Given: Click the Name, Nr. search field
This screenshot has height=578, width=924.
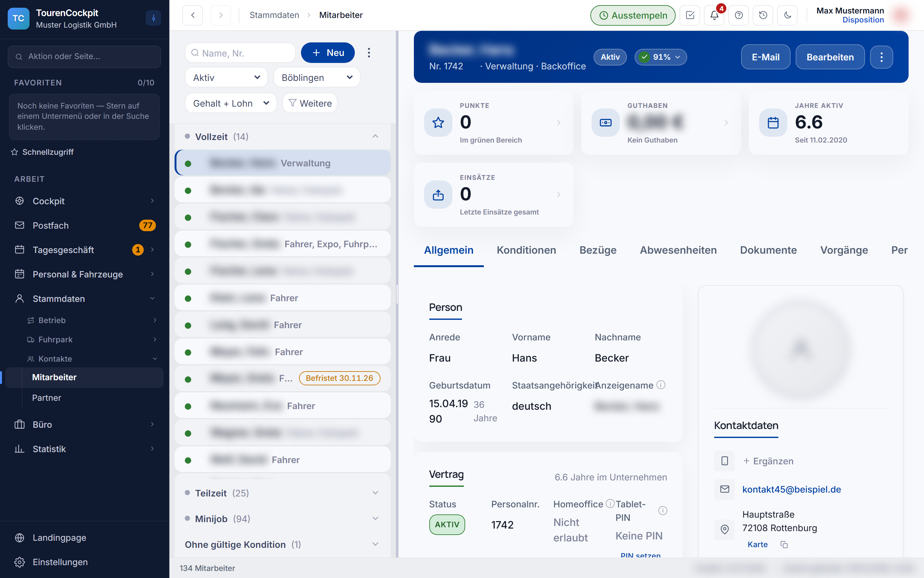Looking at the screenshot, I should click(x=240, y=53).
